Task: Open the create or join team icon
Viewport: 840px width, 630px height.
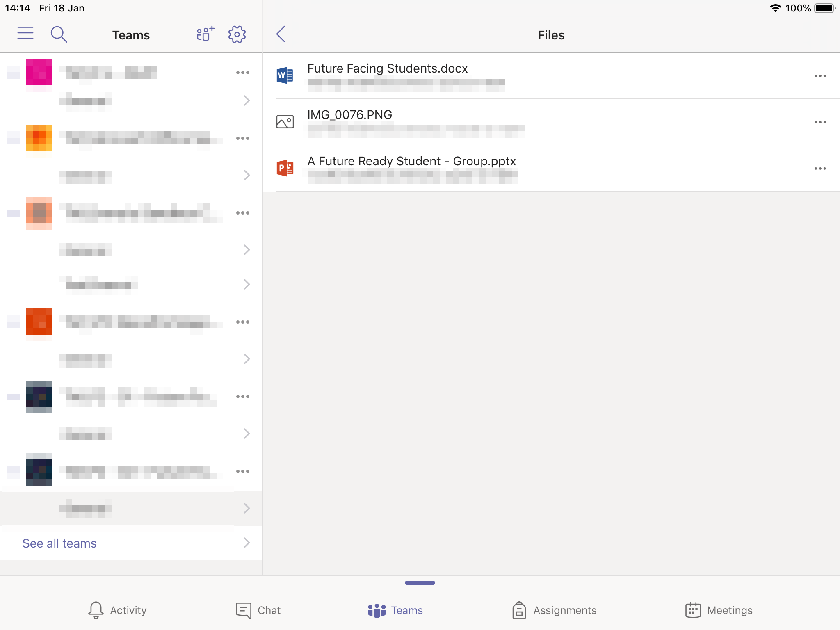Action: coord(205,34)
